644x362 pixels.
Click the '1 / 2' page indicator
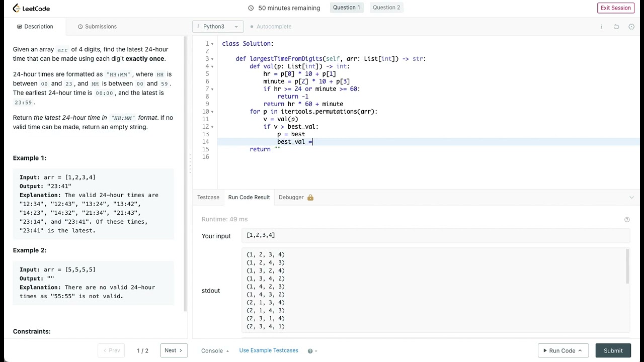[142, 351]
